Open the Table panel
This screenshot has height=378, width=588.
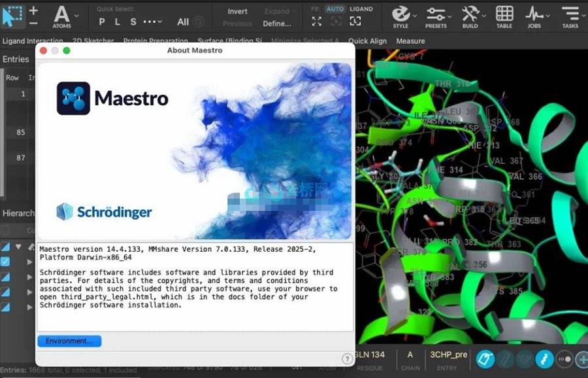pyautogui.click(x=504, y=17)
